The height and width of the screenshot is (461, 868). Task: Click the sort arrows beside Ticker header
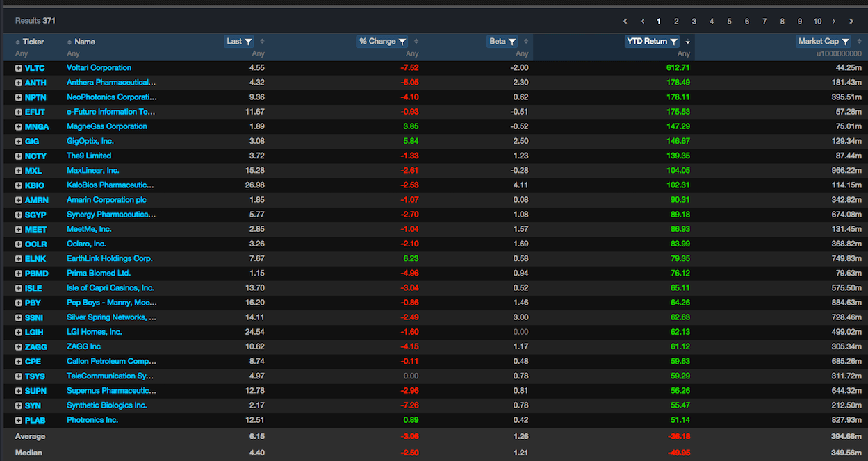(x=18, y=42)
